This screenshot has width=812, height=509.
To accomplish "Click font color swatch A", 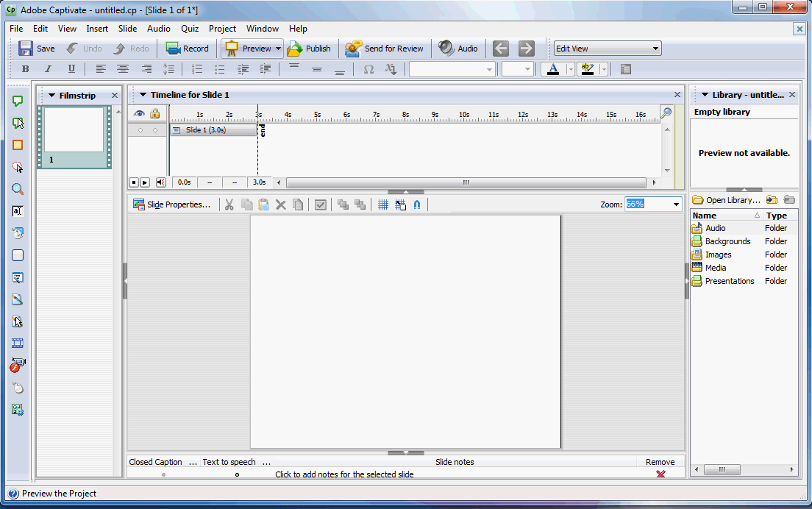I will 553,69.
